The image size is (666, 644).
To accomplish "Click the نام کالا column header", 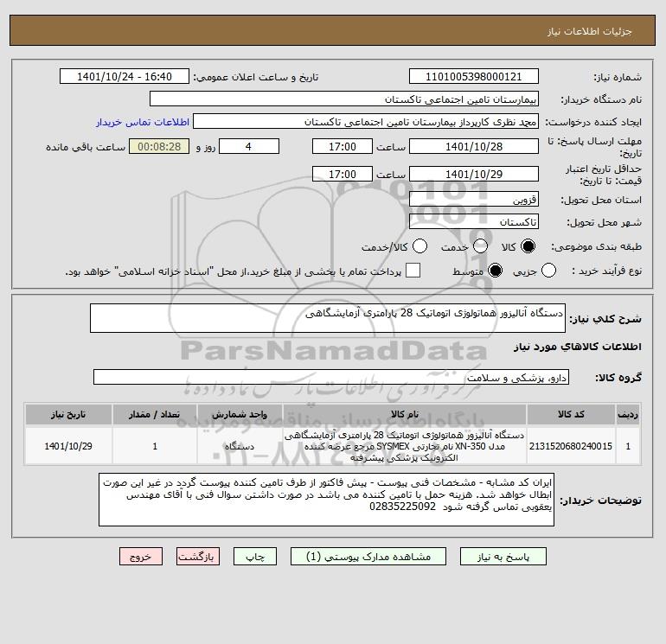I will (405, 414).
